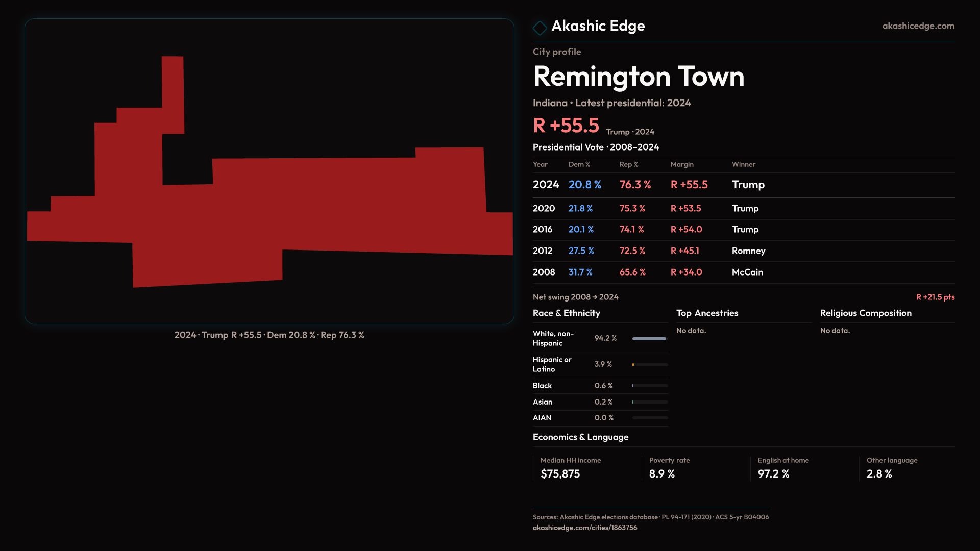Click the Hispanic or Latino percentage bar
This screenshot has width=980, height=551.
pyautogui.click(x=649, y=365)
